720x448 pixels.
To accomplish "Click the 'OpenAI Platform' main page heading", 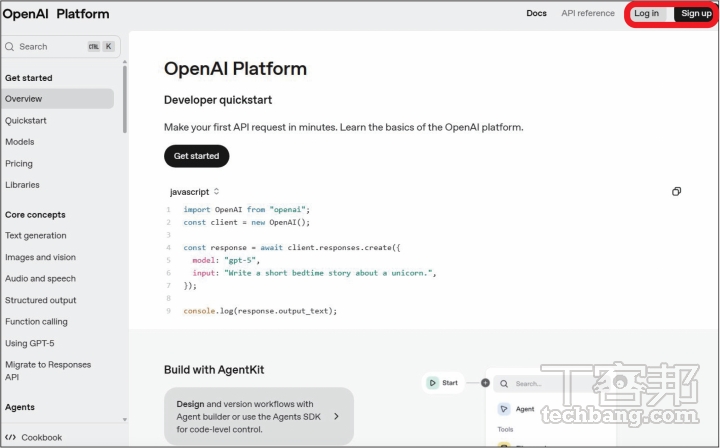I will coord(236,69).
